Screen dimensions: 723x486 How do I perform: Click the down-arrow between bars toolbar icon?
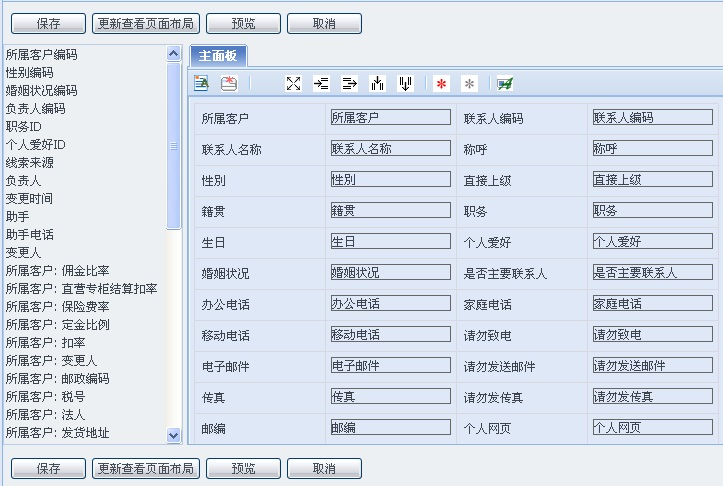coord(405,84)
